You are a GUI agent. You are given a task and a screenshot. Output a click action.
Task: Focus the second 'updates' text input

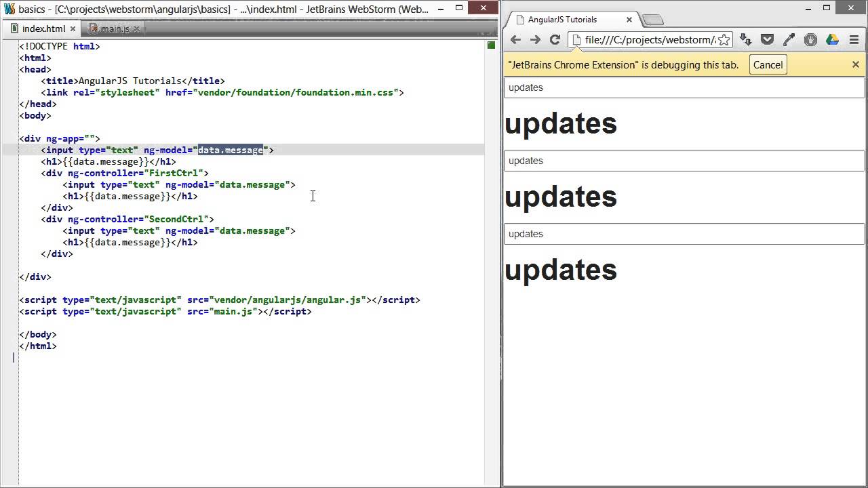click(684, 161)
